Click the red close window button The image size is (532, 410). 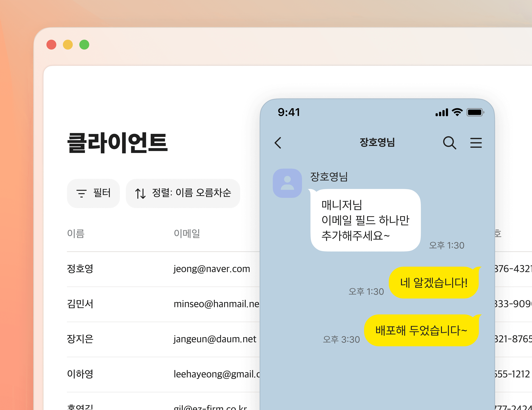click(51, 45)
